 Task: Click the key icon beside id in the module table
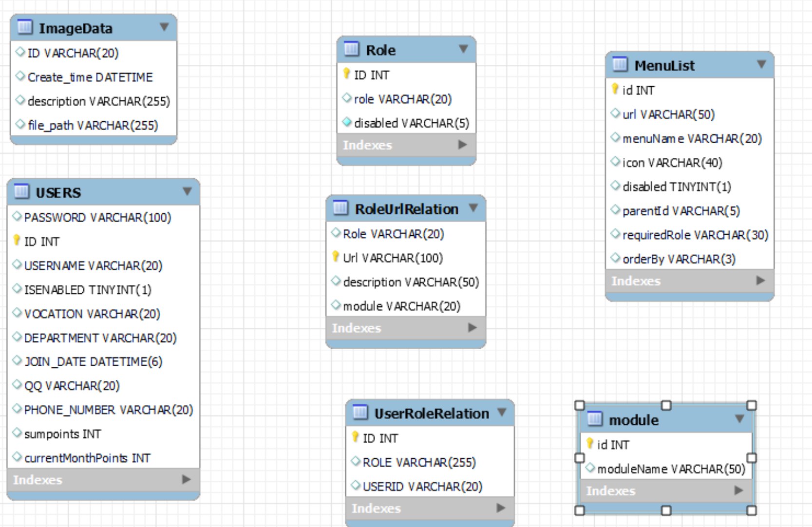(x=591, y=444)
